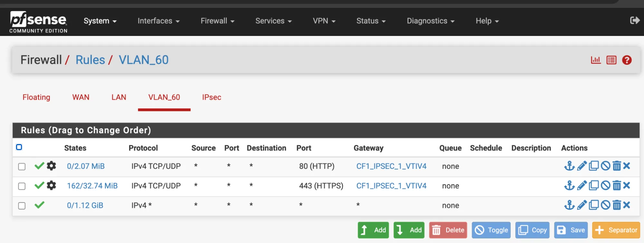
Task: Select the 443 (HTTPS) rule checkbox
Action: coord(22,186)
